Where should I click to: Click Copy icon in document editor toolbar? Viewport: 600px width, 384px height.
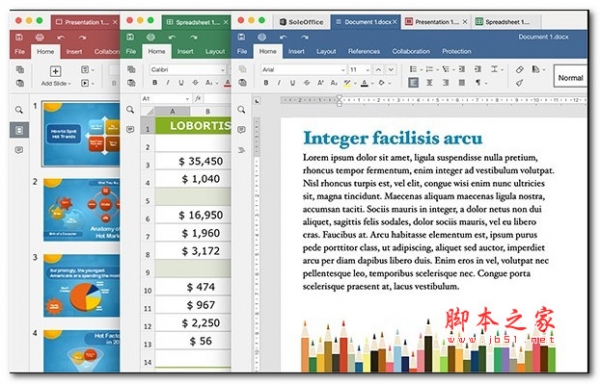point(242,69)
